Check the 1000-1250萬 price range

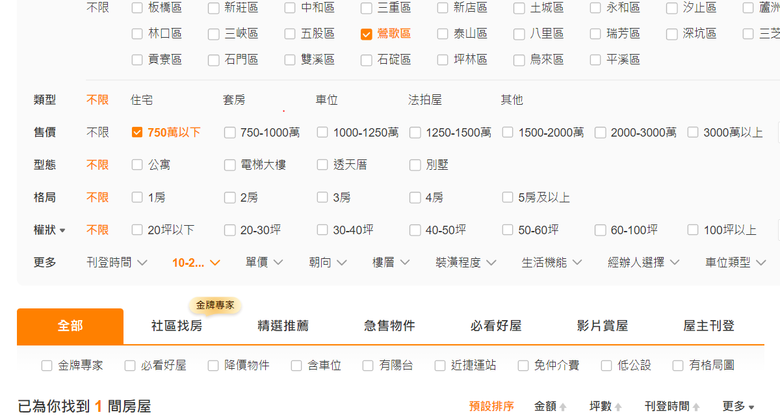pos(322,133)
